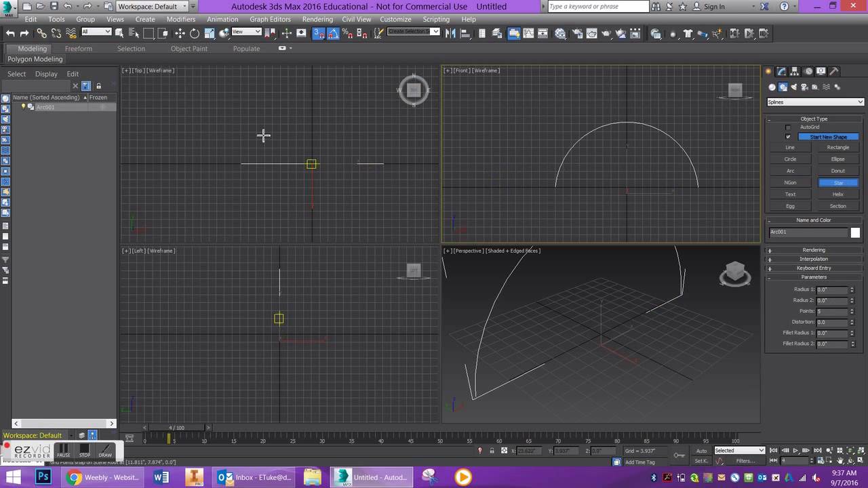Expand the Keyboard Entry rollout
Viewport: 868px width, 488px height.
[x=814, y=268]
